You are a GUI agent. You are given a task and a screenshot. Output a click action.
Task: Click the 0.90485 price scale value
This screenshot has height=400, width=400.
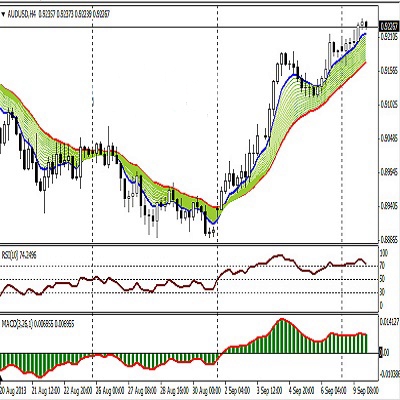[x=389, y=138]
